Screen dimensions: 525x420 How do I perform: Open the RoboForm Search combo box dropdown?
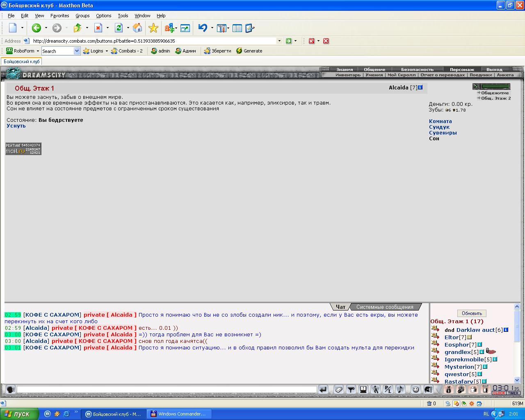pos(77,51)
